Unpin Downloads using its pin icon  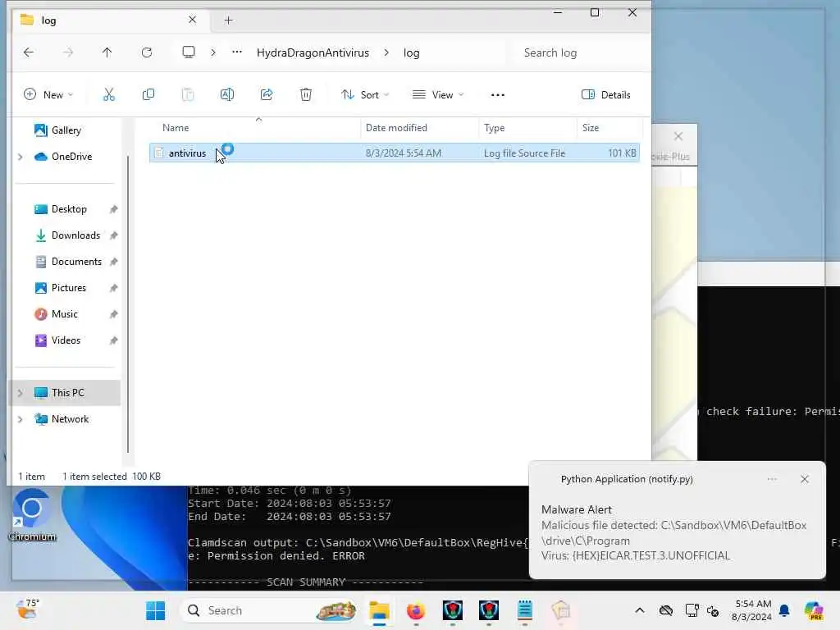coord(113,235)
